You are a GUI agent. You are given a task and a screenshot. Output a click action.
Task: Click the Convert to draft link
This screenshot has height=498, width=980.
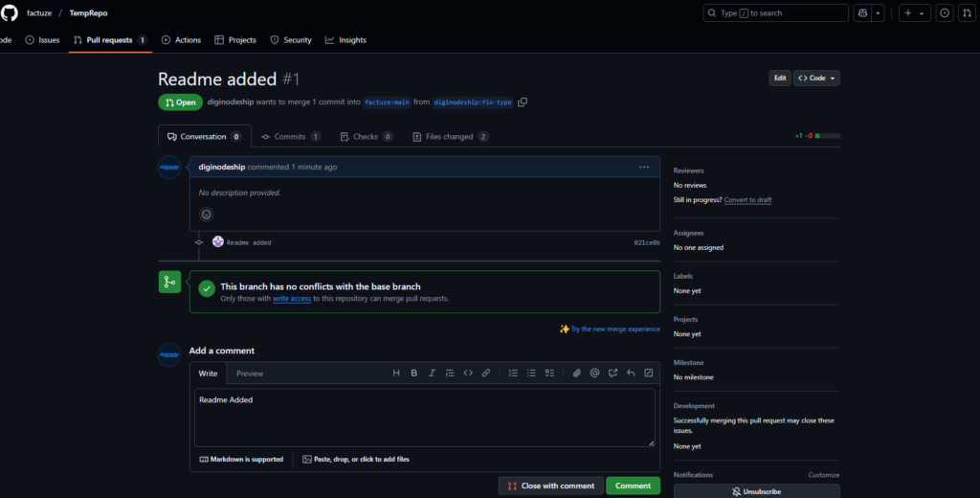[x=747, y=200]
